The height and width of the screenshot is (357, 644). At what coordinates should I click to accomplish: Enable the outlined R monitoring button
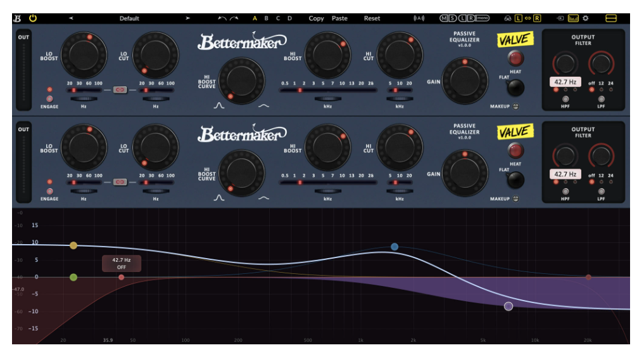click(x=471, y=18)
